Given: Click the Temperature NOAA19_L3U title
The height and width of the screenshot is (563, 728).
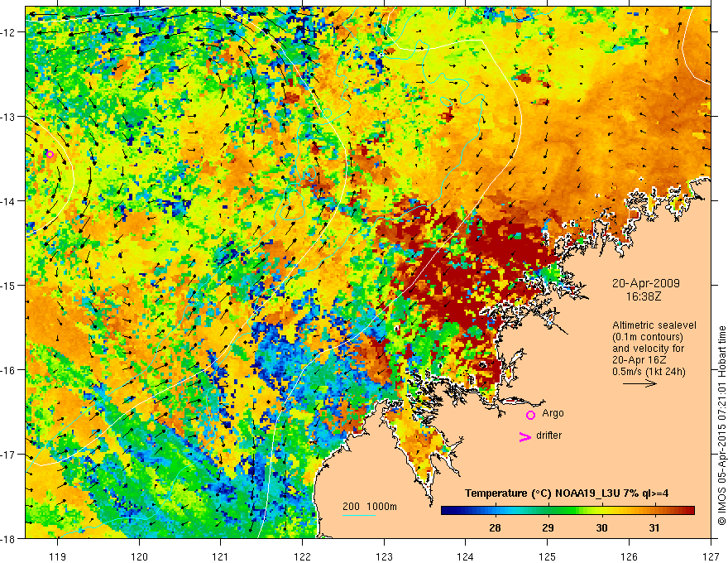Looking at the screenshot, I should [567, 493].
